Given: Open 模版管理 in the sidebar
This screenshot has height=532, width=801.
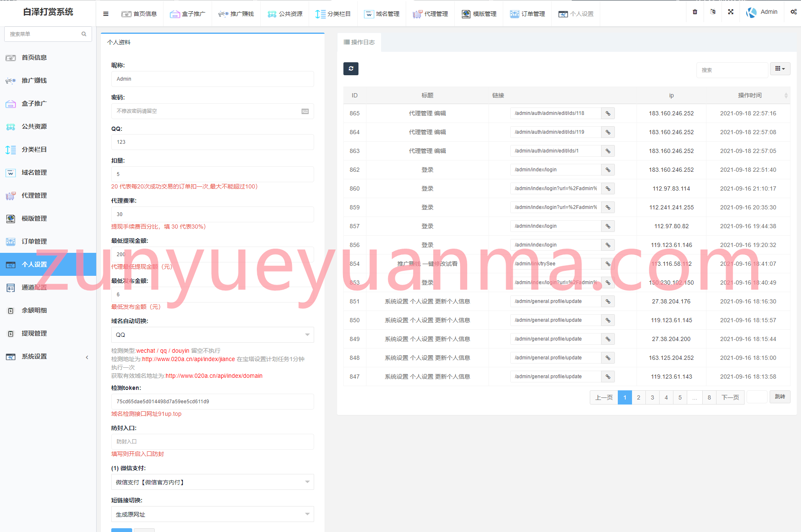Looking at the screenshot, I should pyautogui.click(x=48, y=219).
